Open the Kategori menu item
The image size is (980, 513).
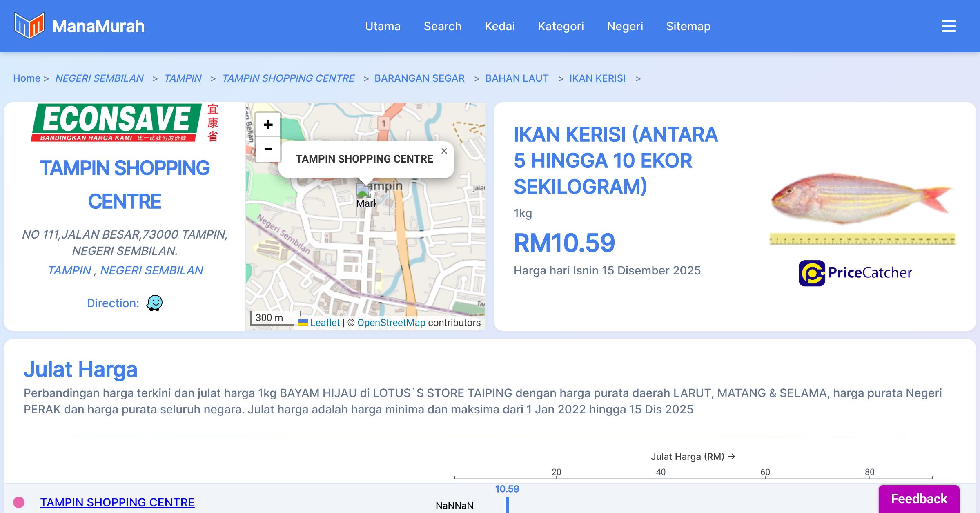(x=561, y=26)
